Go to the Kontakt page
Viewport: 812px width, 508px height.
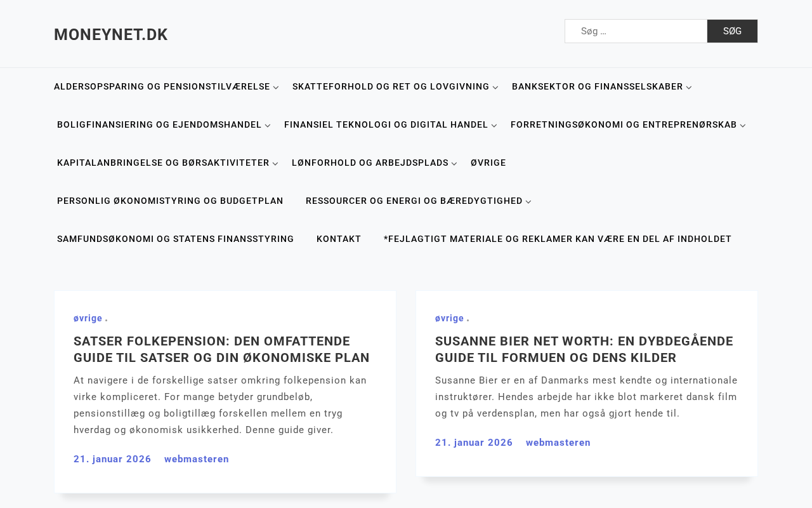tap(339, 239)
